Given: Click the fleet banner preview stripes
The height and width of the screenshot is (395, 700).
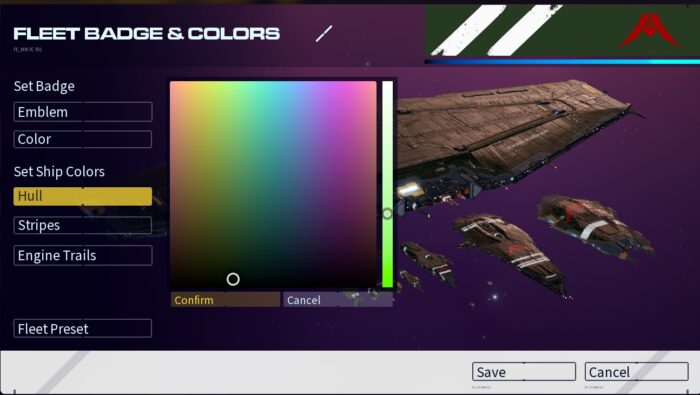Looking at the screenshot, I should [x=496, y=30].
